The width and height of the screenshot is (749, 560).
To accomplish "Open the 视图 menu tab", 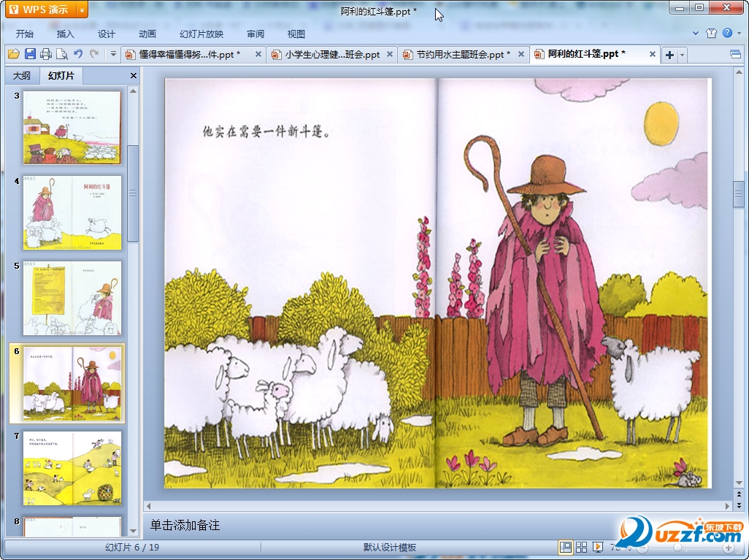I will tap(296, 34).
